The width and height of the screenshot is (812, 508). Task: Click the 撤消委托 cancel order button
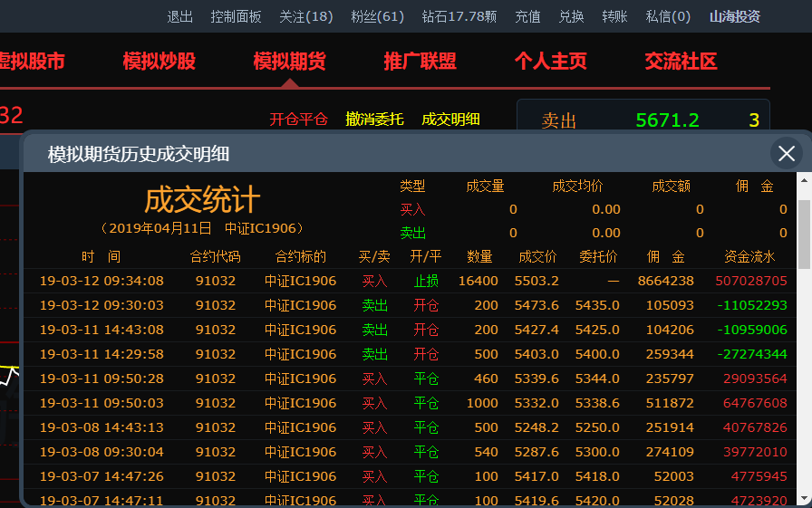375,120
